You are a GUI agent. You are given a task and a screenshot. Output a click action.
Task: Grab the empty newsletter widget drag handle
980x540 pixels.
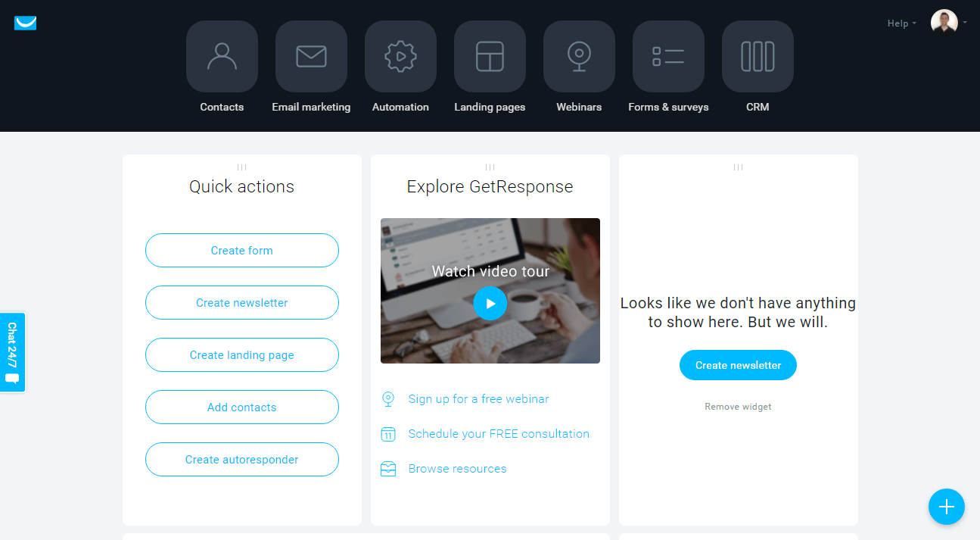pyautogui.click(x=739, y=167)
